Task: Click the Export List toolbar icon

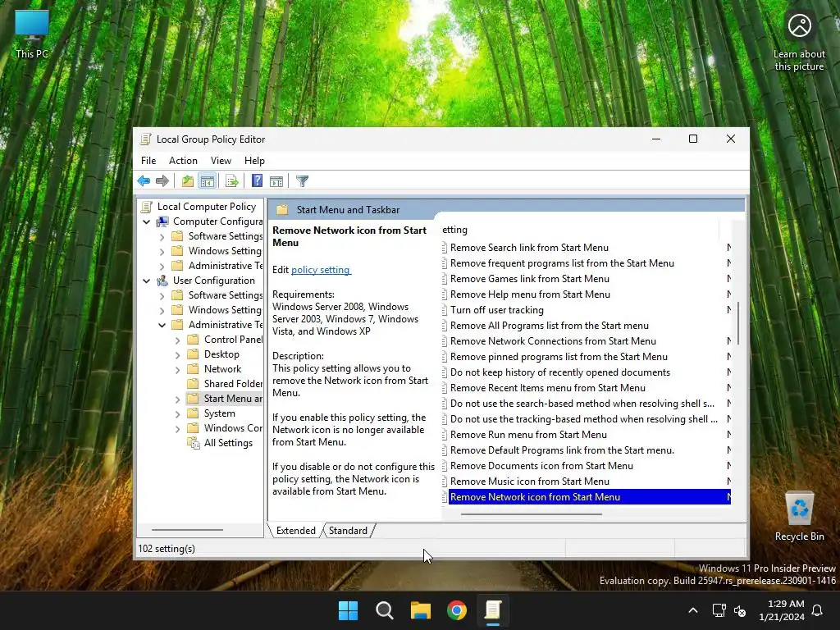Action: 232,181
